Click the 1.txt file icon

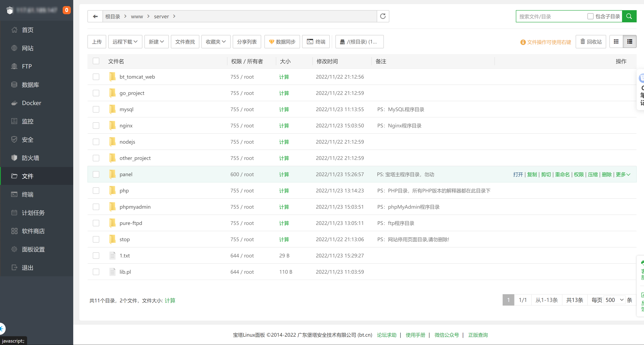pos(112,256)
